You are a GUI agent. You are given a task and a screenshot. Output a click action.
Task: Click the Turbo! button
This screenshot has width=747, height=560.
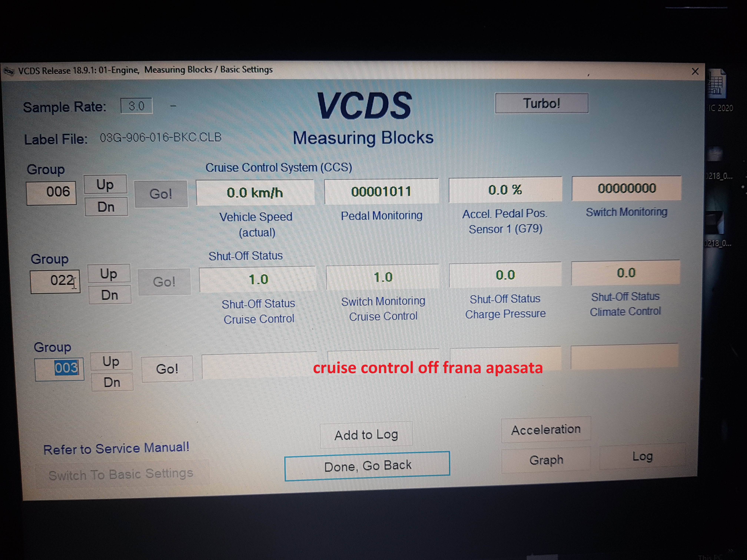pos(541,103)
